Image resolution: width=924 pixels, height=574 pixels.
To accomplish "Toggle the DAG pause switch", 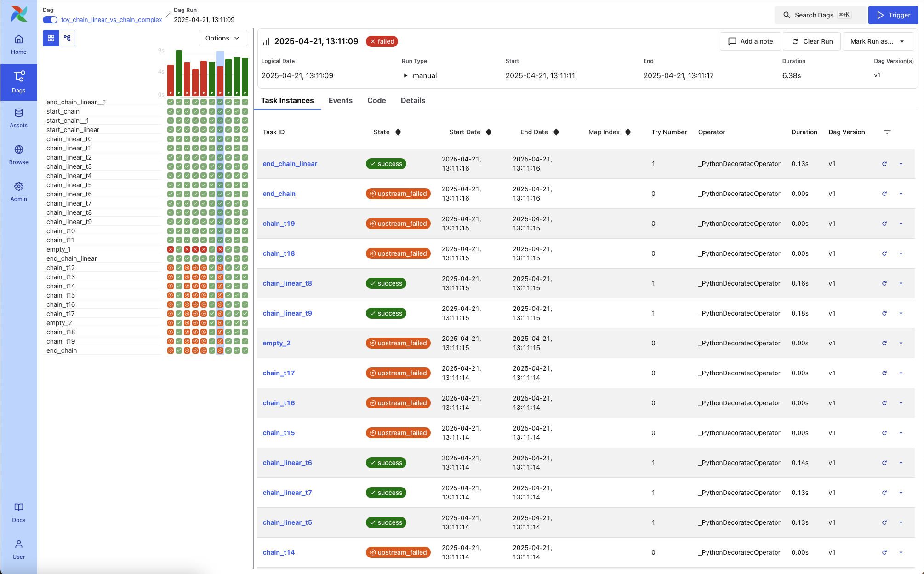I will [x=50, y=20].
